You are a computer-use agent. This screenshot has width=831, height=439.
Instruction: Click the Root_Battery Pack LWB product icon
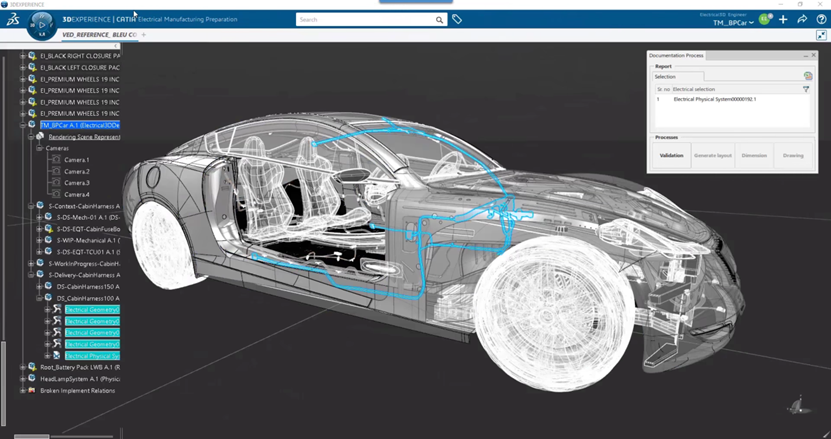32,367
